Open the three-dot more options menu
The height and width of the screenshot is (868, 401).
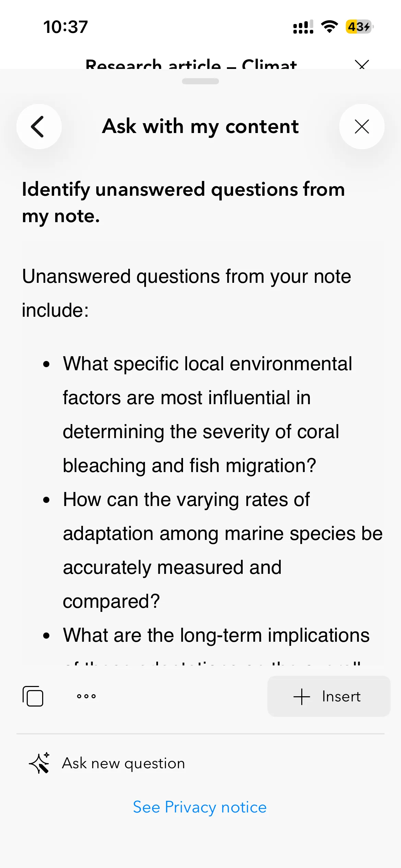pos(86,696)
